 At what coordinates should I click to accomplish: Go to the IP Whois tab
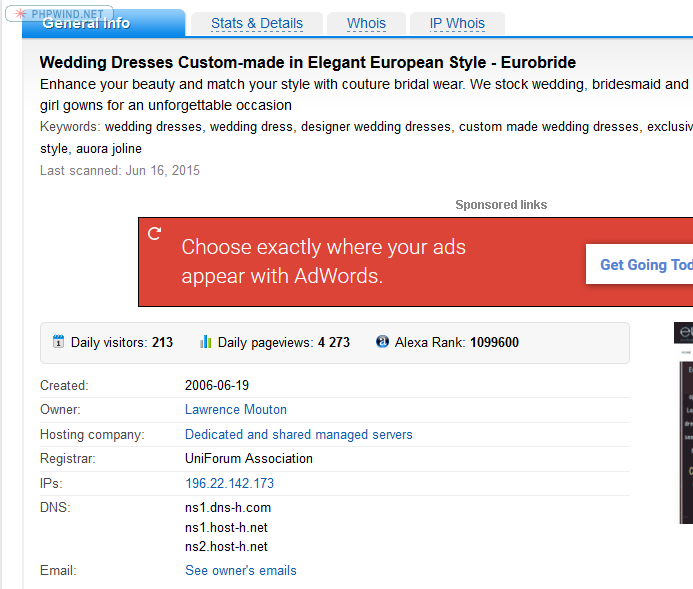coord(457,24)
